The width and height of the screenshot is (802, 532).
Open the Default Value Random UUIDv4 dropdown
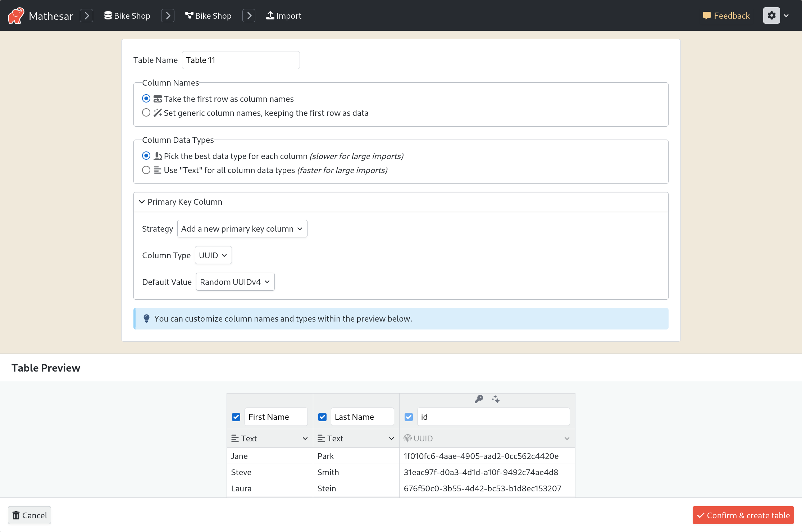point(235,282)
